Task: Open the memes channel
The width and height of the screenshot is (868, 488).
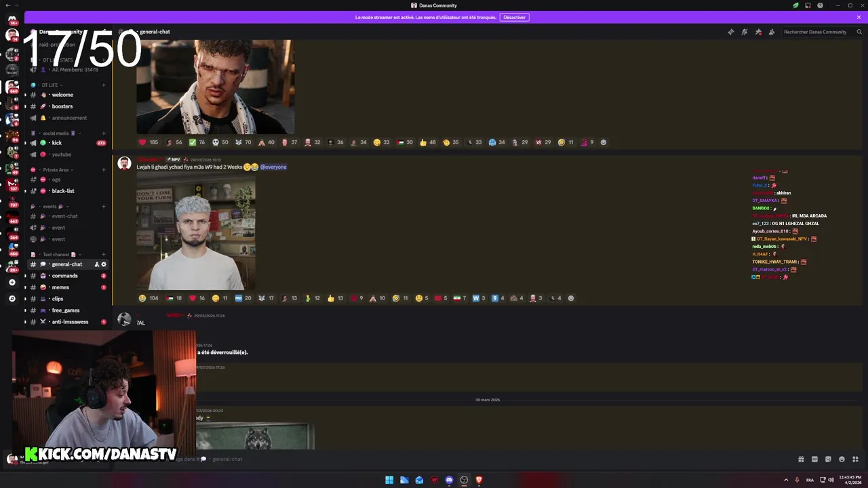Action: tap(66, 287)
